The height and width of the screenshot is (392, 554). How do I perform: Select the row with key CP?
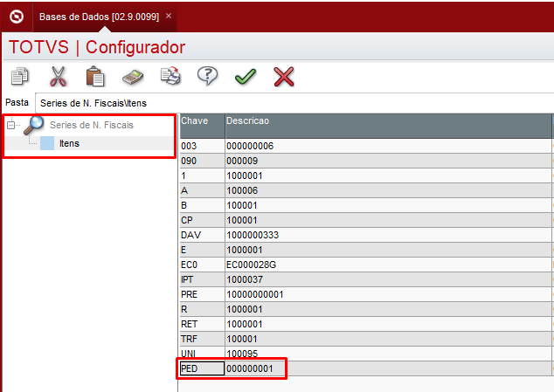[365, 220]
